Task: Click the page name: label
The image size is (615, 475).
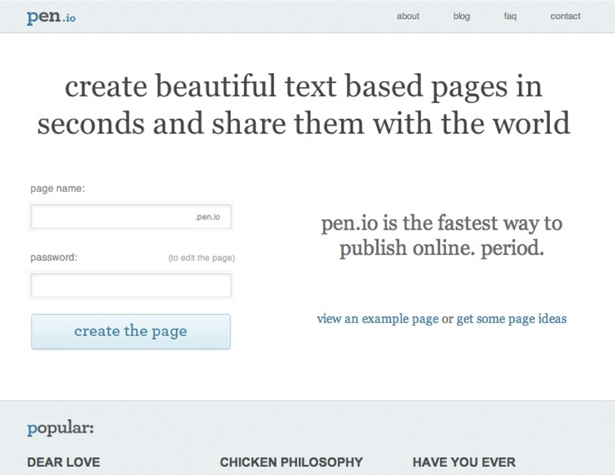Action: point(58,189)
